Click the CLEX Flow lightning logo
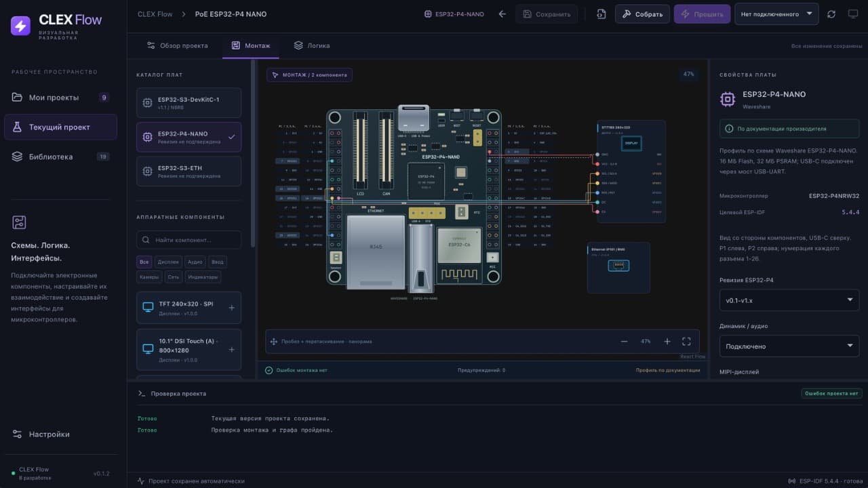The image size is (868, 488). 20,26
